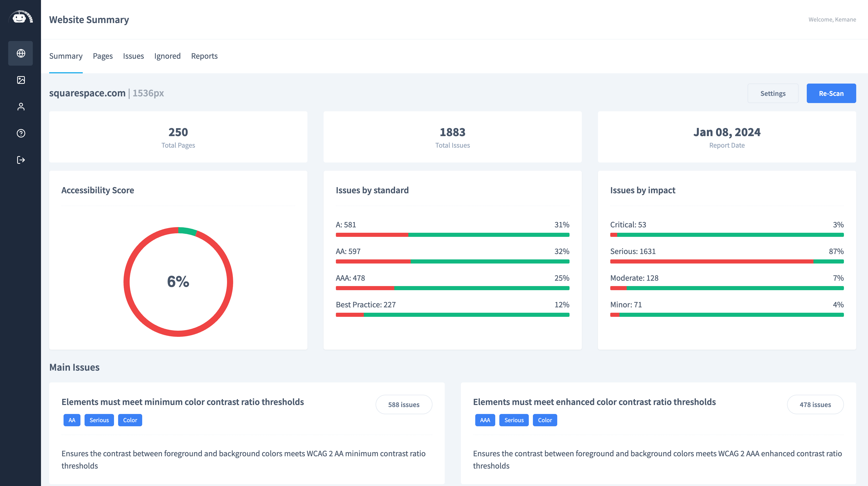Viewport: 868px width, 486px height.
Task: Open the Reports tab
Action: (x=204, y=56)
